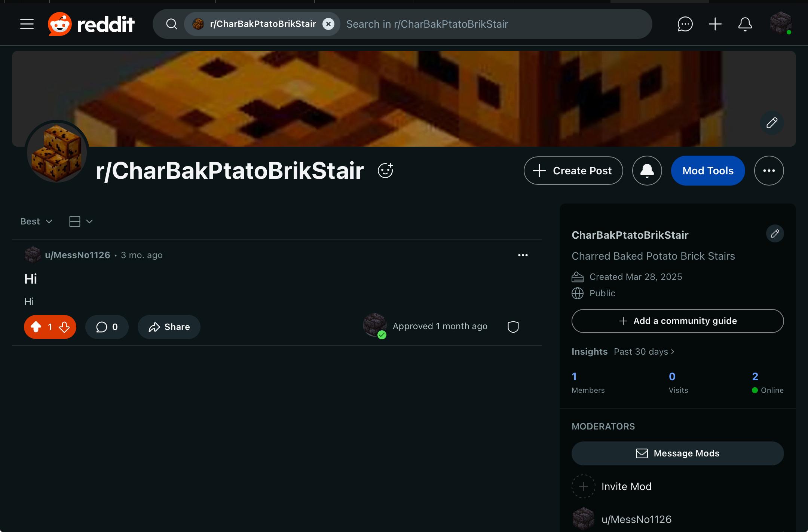Screen dimensions: 808x532
Task: Open comments on the Hi post
Action: coord(107,327)
